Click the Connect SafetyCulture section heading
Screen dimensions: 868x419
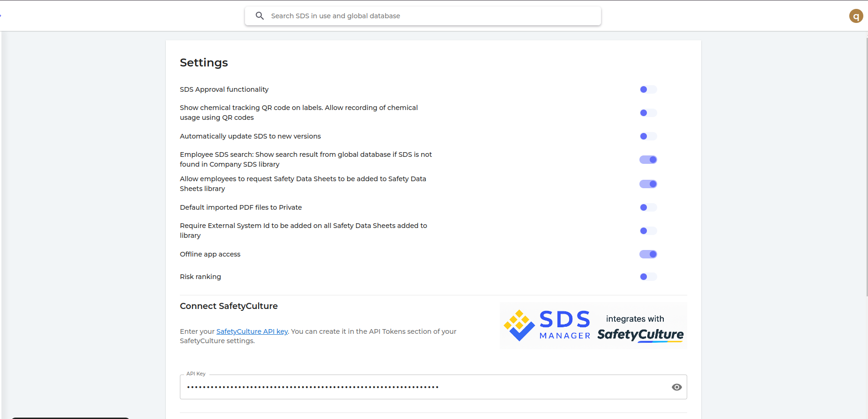229,306
